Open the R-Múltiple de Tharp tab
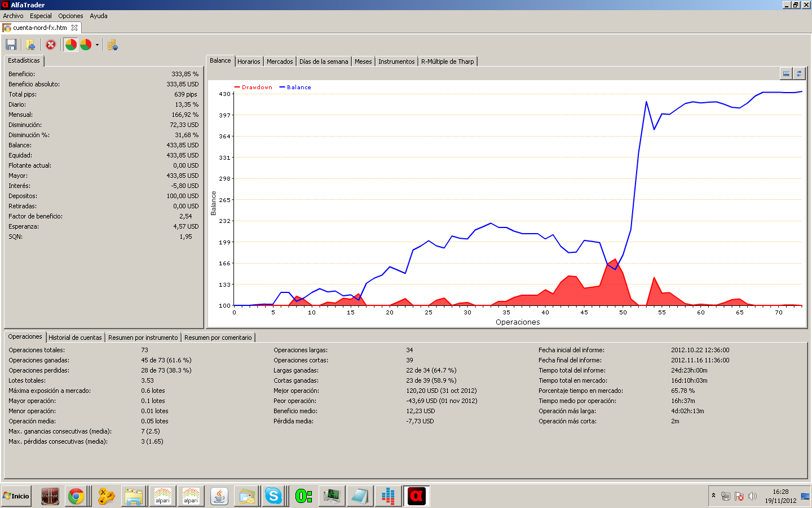The height and width of the screenshot is (508, 812). point(448,62)
